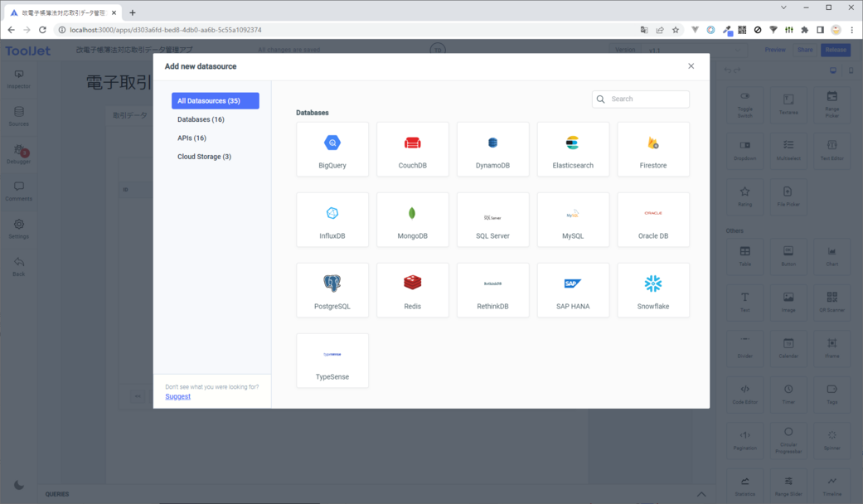Open the app Version dropdown
Screen dimensions: 863x504
[696, 50]
